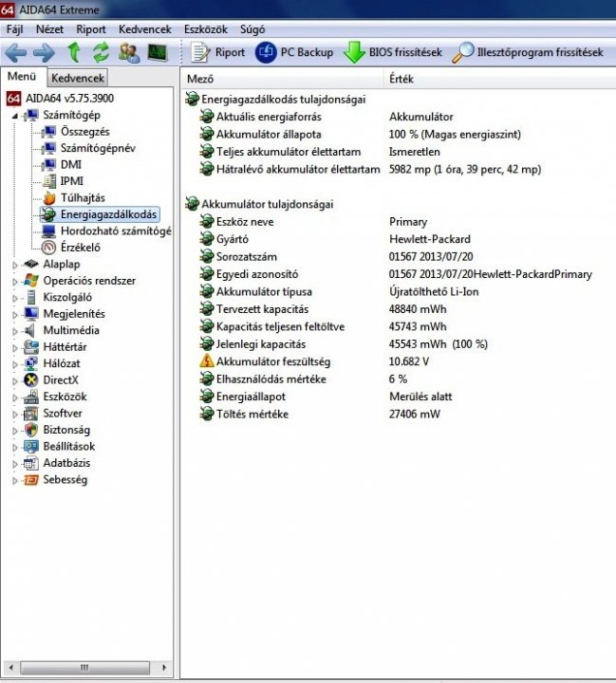Click the Túlhajtás flame icon
The height and width of the screenshot is (683, 616).
[x=49, y=197]
